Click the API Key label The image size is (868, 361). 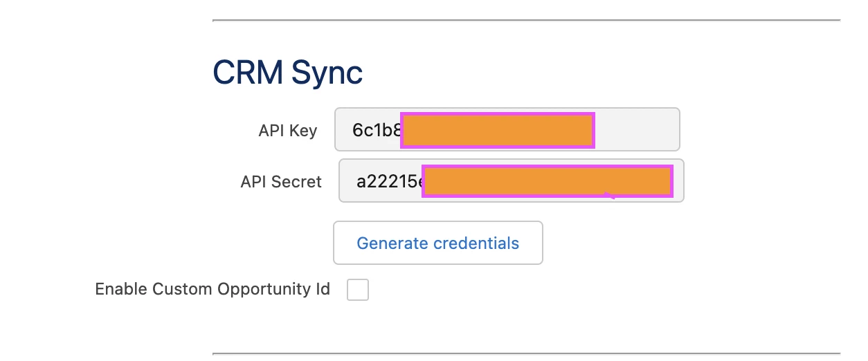pyautogui.click(x=288, y=131)
